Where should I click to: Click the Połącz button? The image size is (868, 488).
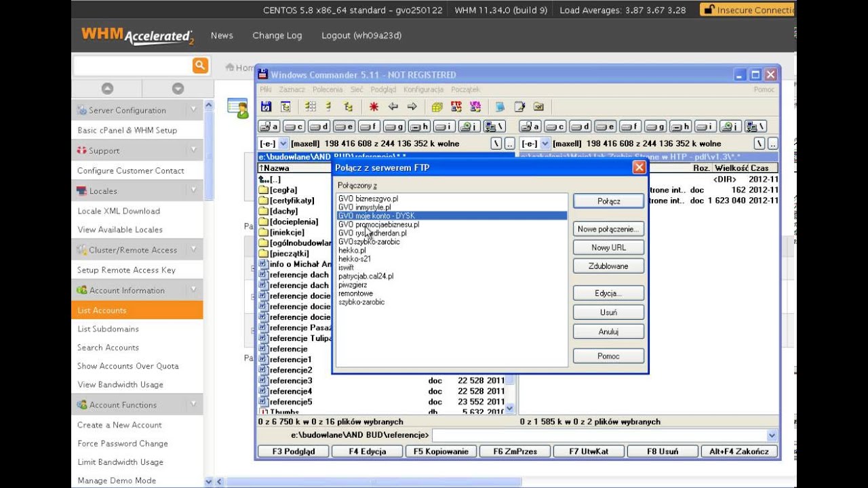[609, 201]
